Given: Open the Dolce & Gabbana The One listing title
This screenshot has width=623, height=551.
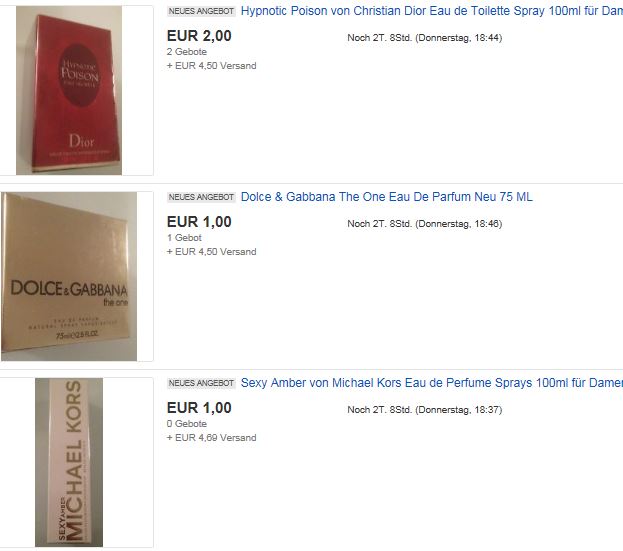Looking at the screenshot, I should (x=387, y=197).
